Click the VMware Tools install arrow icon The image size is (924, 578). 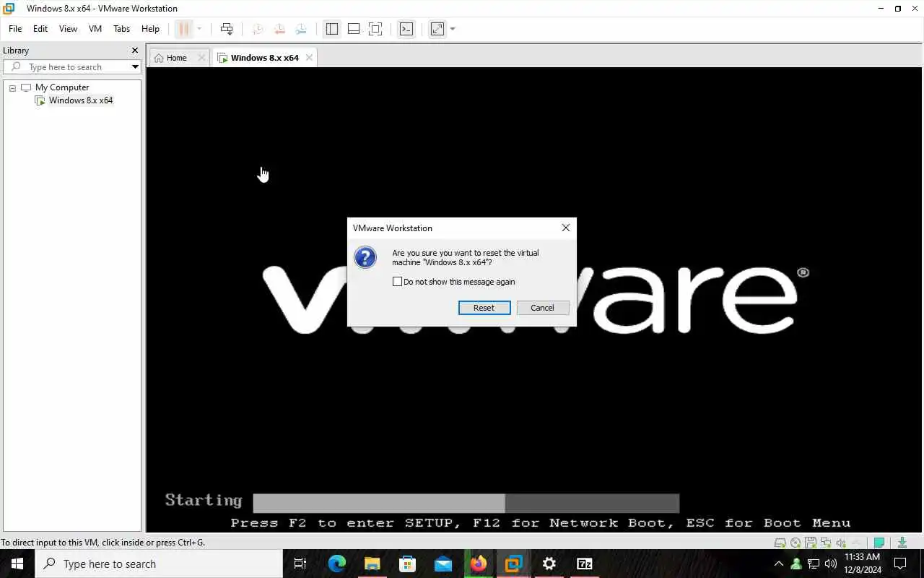tap(902, 543)
